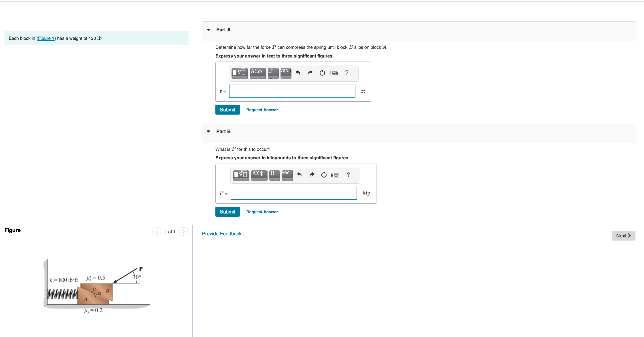Reset Part A answer with refresh icon

322,73
